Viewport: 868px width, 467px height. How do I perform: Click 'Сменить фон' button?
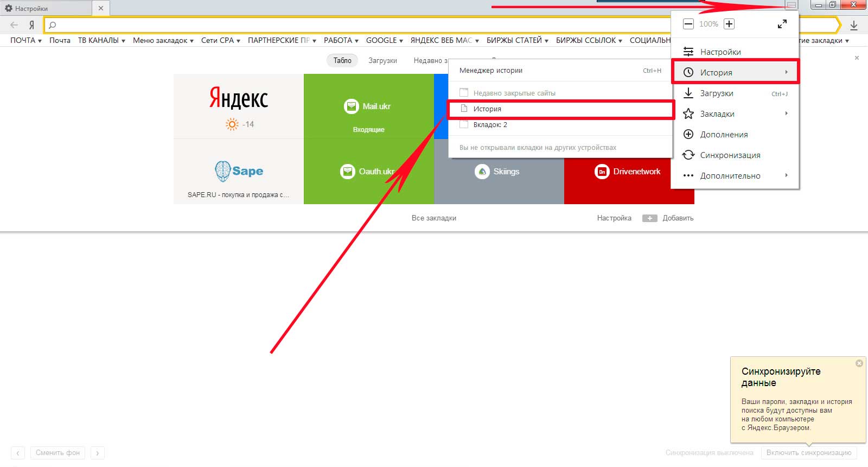pyautogui.click(x=58, y=452)
